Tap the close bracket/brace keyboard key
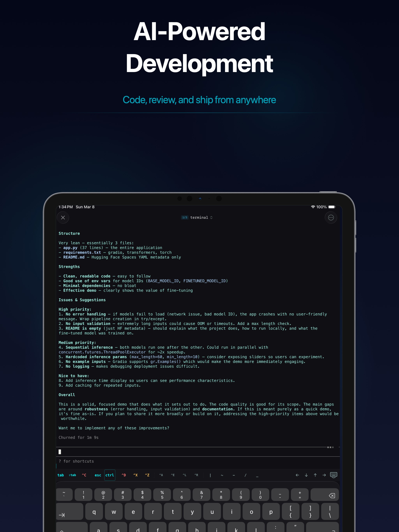 310,511
